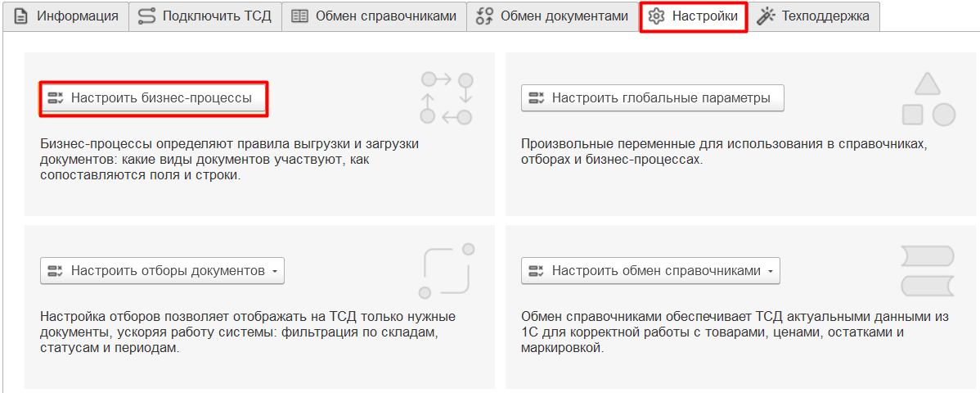Viewport: 980px width, 393px height.
Task: Expand arrow beside Настроить обмен справочниками
Action: [770, 272]
